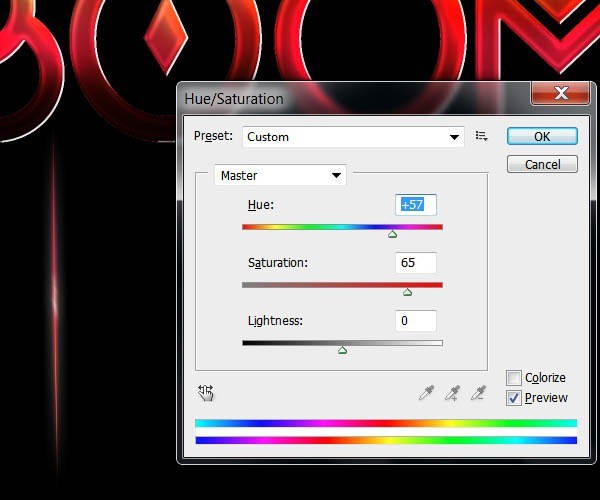The image size is (600, 500).
Task: Open the Master channel dropdown
Action: [281, 176]
